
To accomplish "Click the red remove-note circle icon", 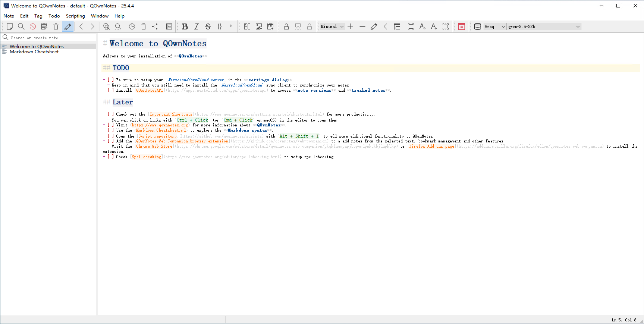I will pyautogui.click(x=33, y=26).
